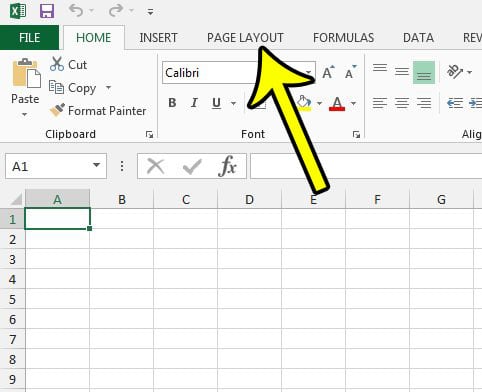The width and height of the screenshot is (482, 392).
Task: Click the Orientation text angle icon
Action: point(455,72)
